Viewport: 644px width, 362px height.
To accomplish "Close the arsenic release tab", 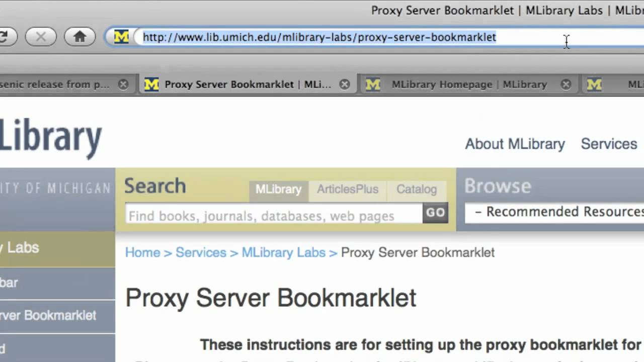I will pos(123,84).
